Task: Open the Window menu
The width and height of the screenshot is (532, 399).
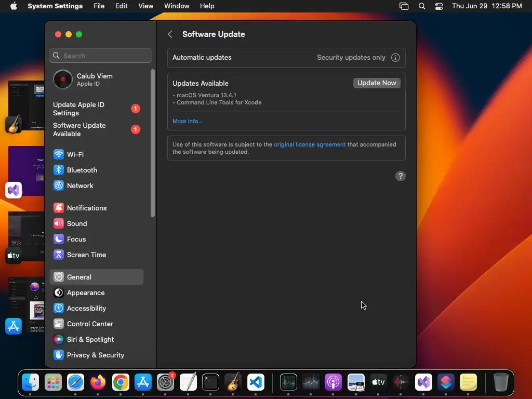Action: (177, 6)
